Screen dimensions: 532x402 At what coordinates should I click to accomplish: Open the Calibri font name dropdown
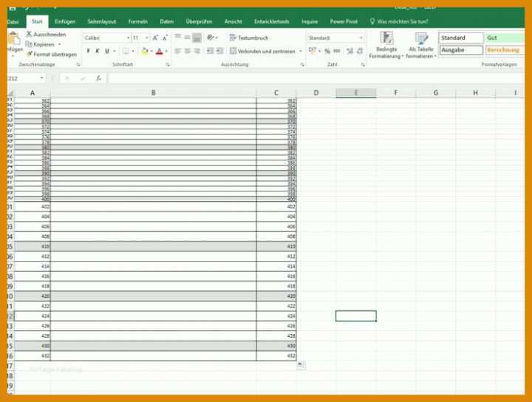pos(129,38)
